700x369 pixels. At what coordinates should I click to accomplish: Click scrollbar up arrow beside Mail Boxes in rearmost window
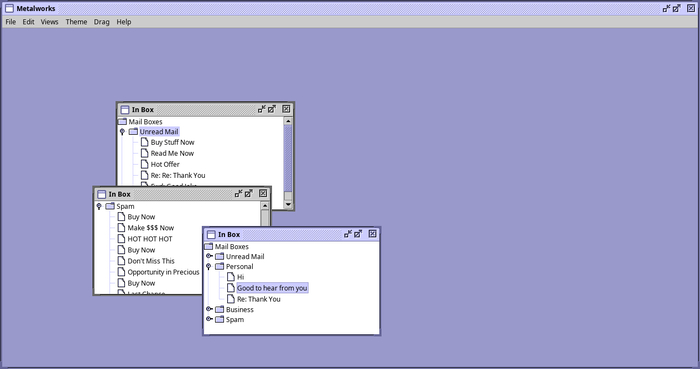pos(288,121)
